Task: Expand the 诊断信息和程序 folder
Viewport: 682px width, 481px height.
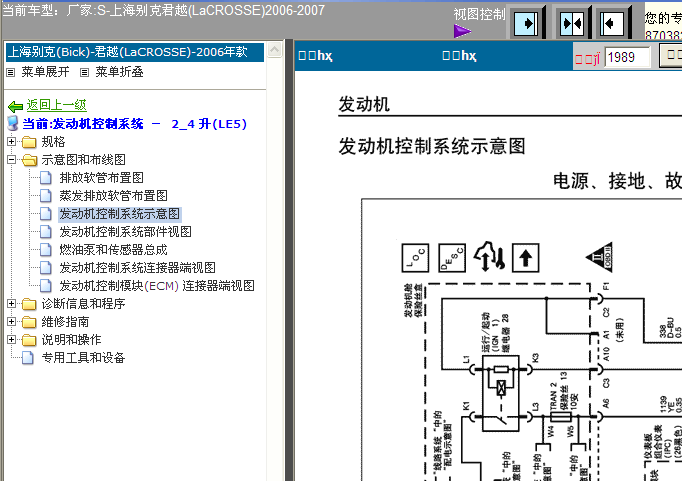Action: (x=12, y=304)
